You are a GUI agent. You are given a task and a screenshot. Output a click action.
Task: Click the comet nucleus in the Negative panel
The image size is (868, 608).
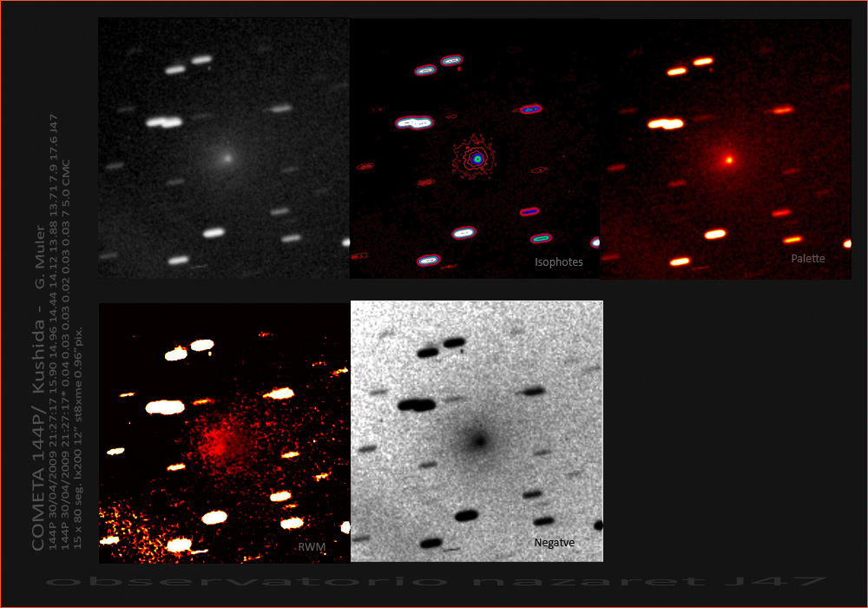tap(479, 441)
